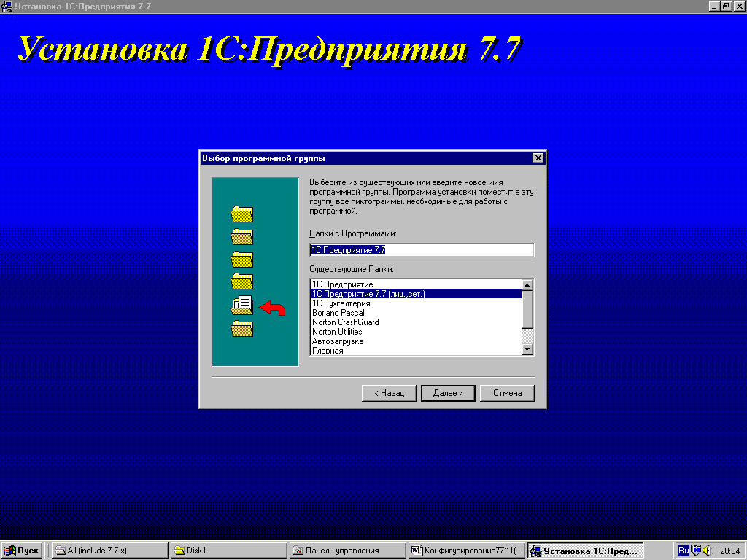Click the setup window title bar icon
Viewport: 747px width, 560px height.
pyautogui.click(x=7, y=7)
